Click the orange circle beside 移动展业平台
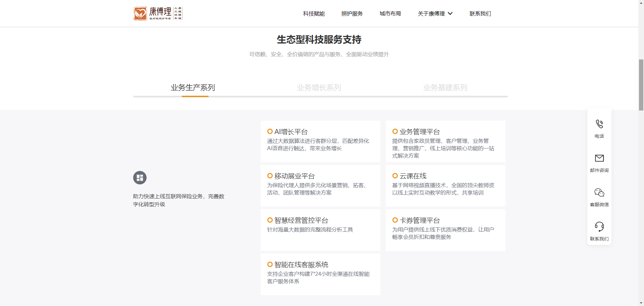The height and width of the screenshot is (306, 644). pyautogui.click(x=270, y=176)
